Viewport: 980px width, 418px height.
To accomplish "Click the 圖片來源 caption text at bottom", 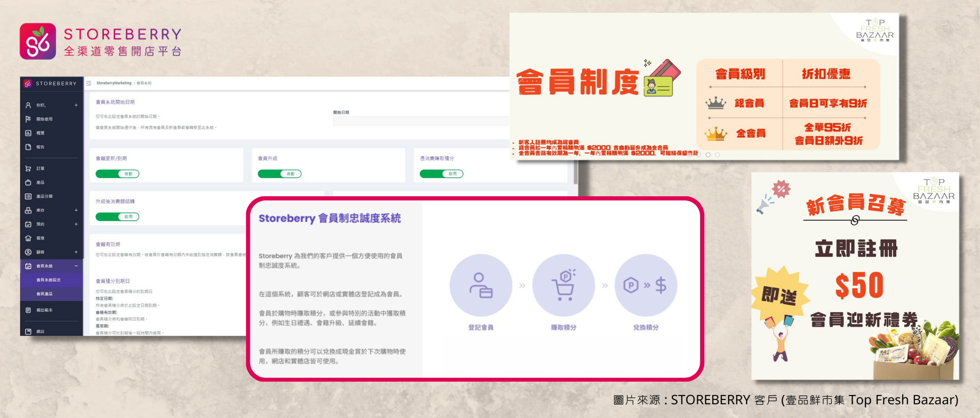I will [x=786, y=400].
